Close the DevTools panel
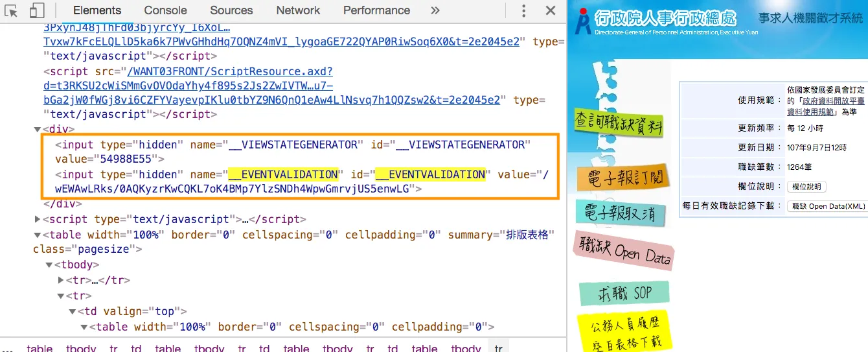The width and height of the screenshot is (868, 352). tap(551, 10)
